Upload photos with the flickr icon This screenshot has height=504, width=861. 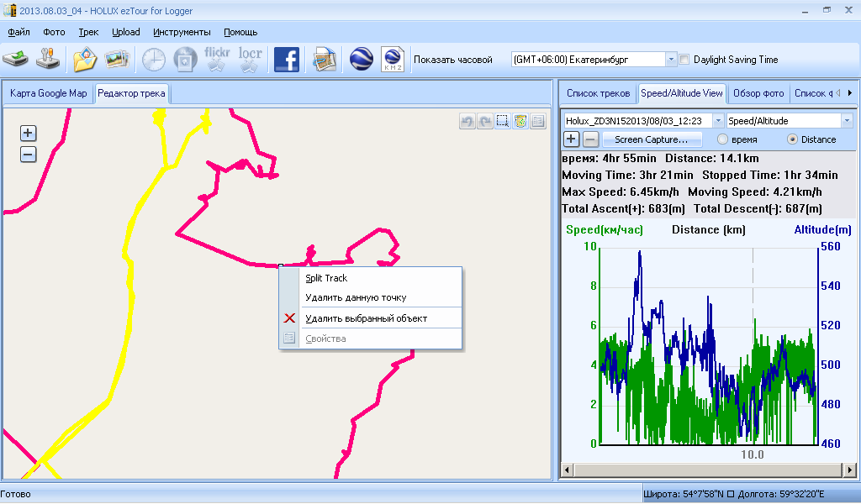(217, 59)
